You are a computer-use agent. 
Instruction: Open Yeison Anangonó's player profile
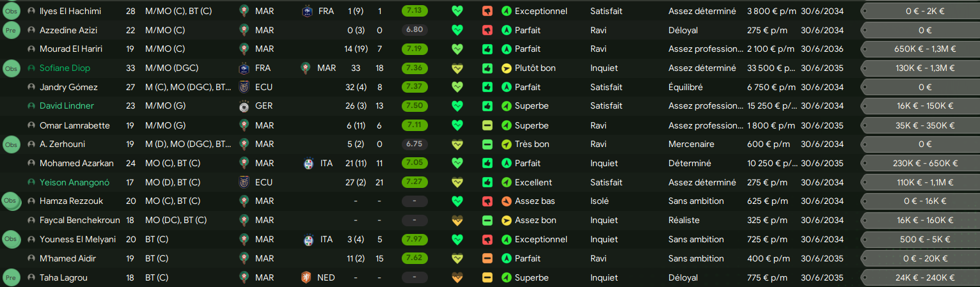[74, 182]
